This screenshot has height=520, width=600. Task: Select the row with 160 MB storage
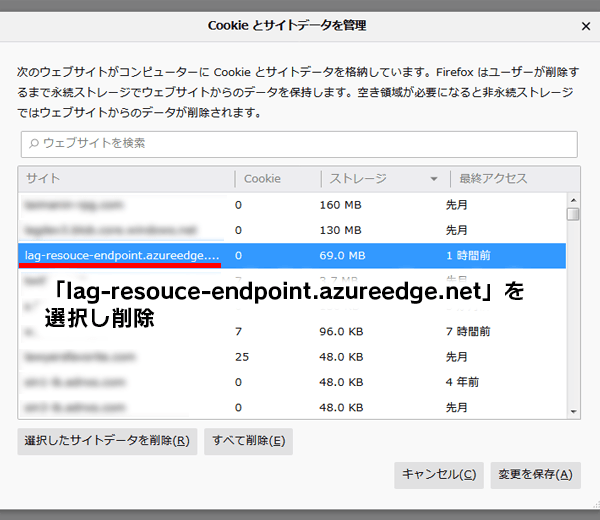(292, 205)
